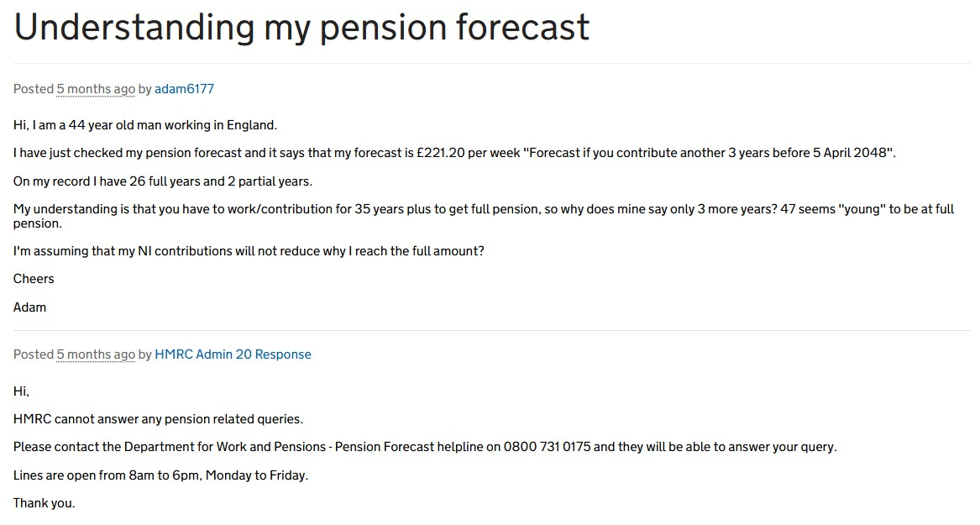Click the sentence about NI contributions not reducing

pos(249,250)
